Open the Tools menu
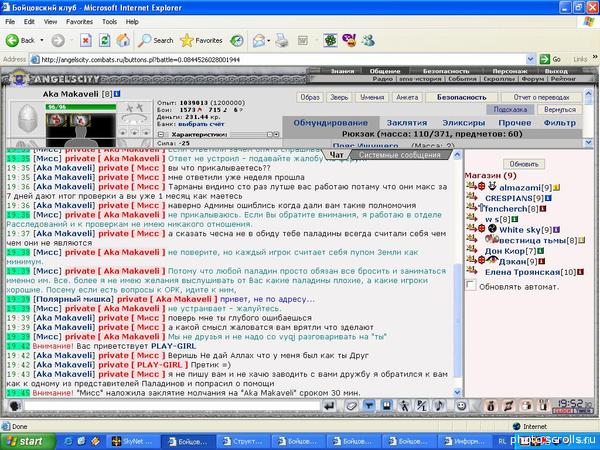Viewport: 600px width, 450px height. coord(109,22)
